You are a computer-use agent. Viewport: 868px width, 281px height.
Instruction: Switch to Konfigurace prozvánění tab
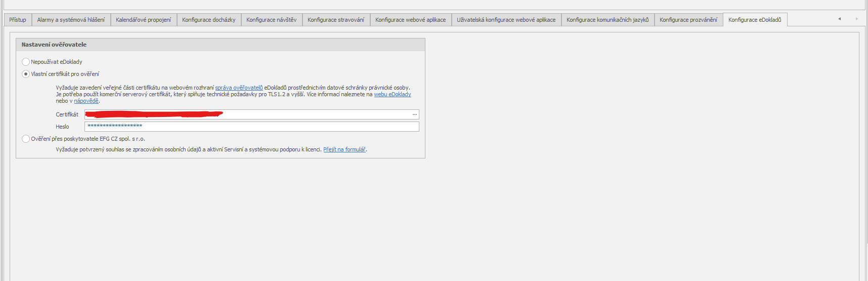coord(688,20)
